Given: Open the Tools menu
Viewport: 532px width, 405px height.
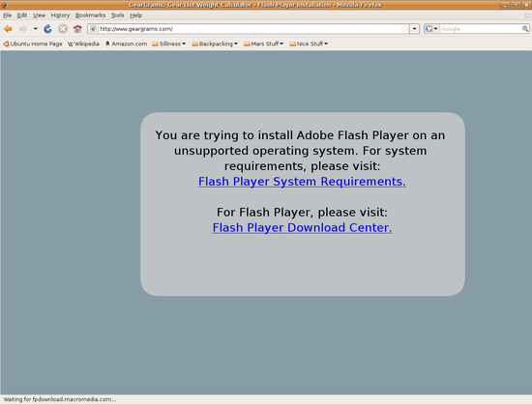Looking at the screenshot, I should pos(117,15).
